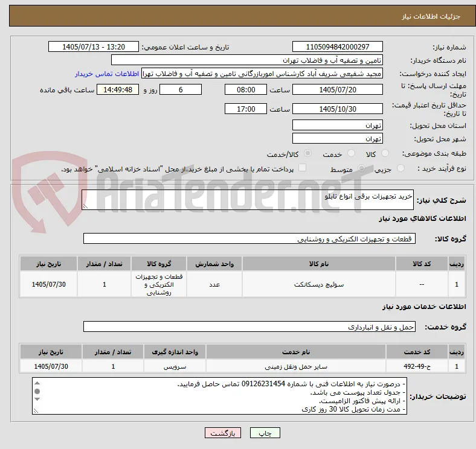Click the goods group field قطعات و تجهیزات الکتریکی
The width and height of the screenshot is (476, 449).
point(249,238)
